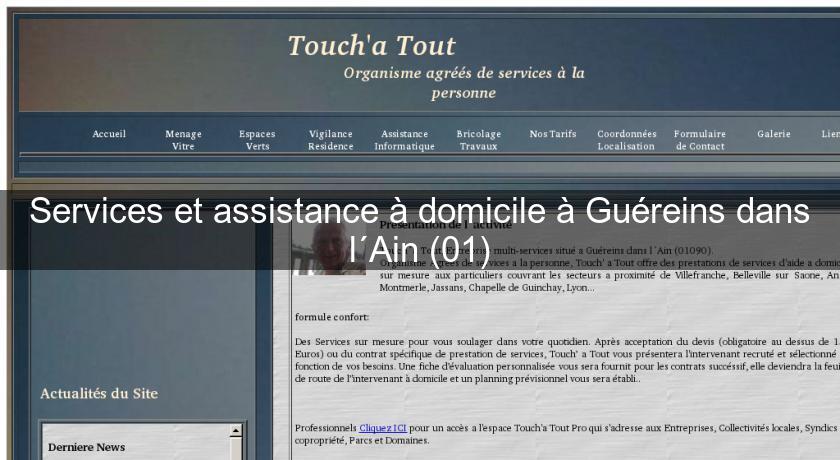
Task: Click the news box scroll up arrow
Action: pos(236,430)
